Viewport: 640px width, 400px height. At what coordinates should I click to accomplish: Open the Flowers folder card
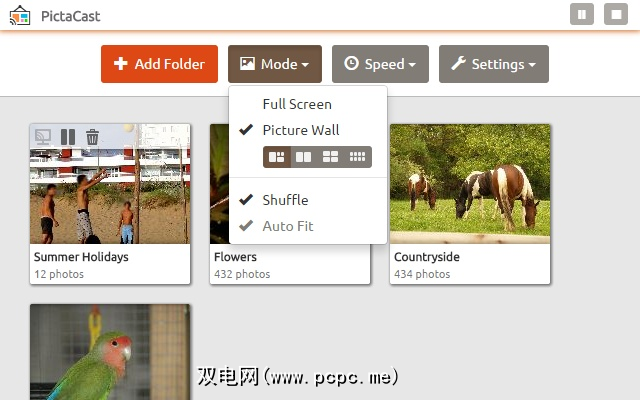click(x=290, y=264)
